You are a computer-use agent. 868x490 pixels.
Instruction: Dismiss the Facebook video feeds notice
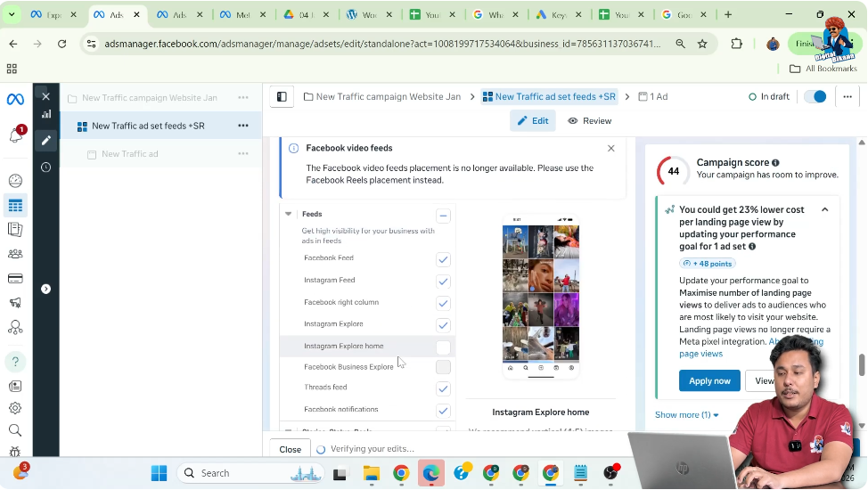point(611,149)
